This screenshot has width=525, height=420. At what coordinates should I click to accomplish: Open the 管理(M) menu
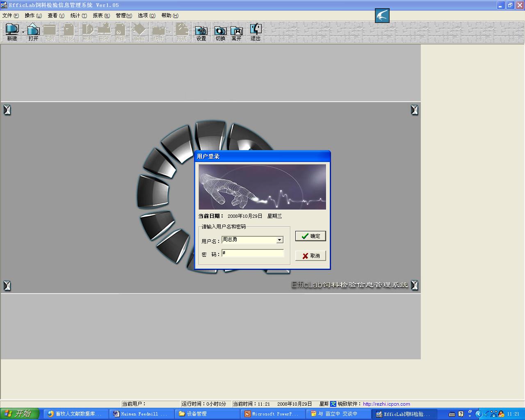(123, 16)
